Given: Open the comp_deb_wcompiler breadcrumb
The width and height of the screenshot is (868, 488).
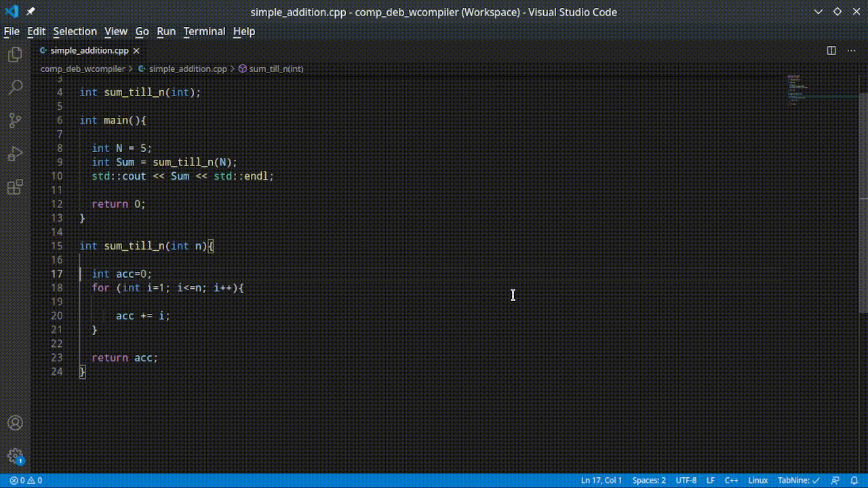Looking at the screenshot, I should 83,68.
